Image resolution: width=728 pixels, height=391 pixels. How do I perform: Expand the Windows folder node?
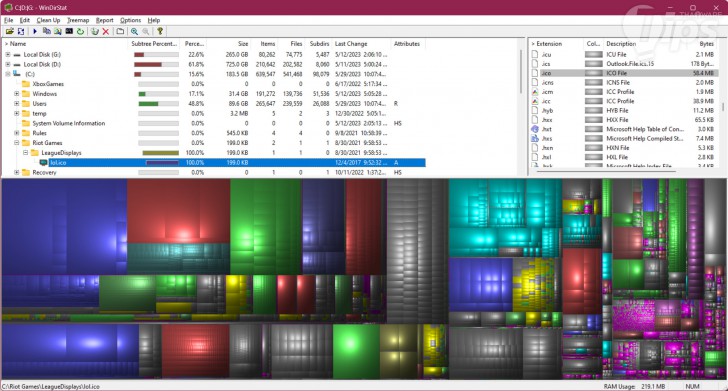coord(17,94)
